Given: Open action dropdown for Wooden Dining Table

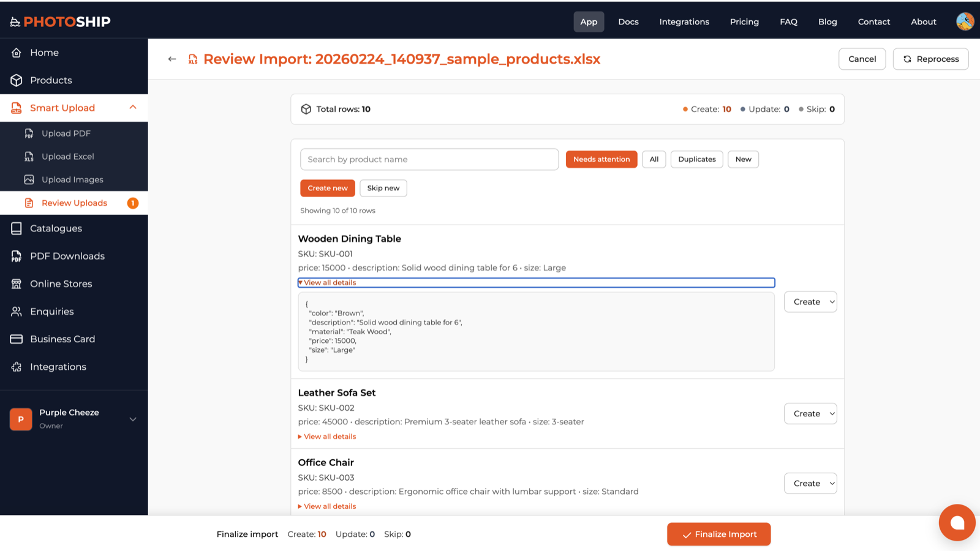Looking at the screenshot, I should pyautogui.click(x=810, y=302).
